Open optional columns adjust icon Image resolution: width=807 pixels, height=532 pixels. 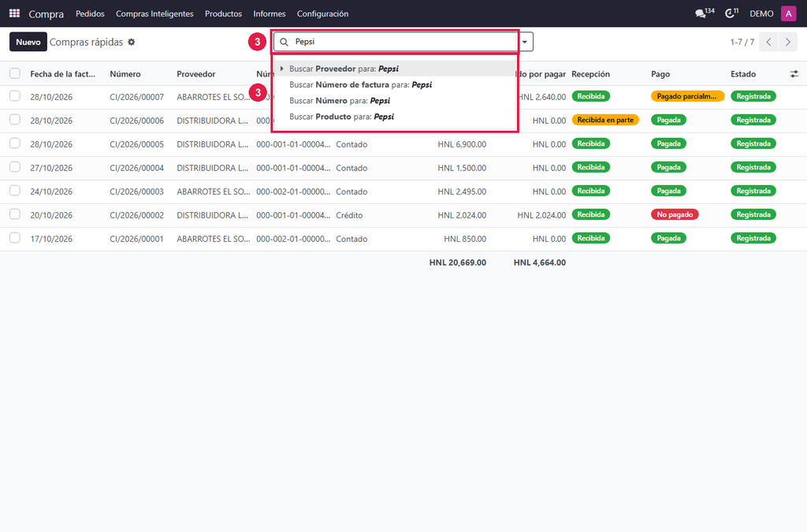[x=794, y=74]
